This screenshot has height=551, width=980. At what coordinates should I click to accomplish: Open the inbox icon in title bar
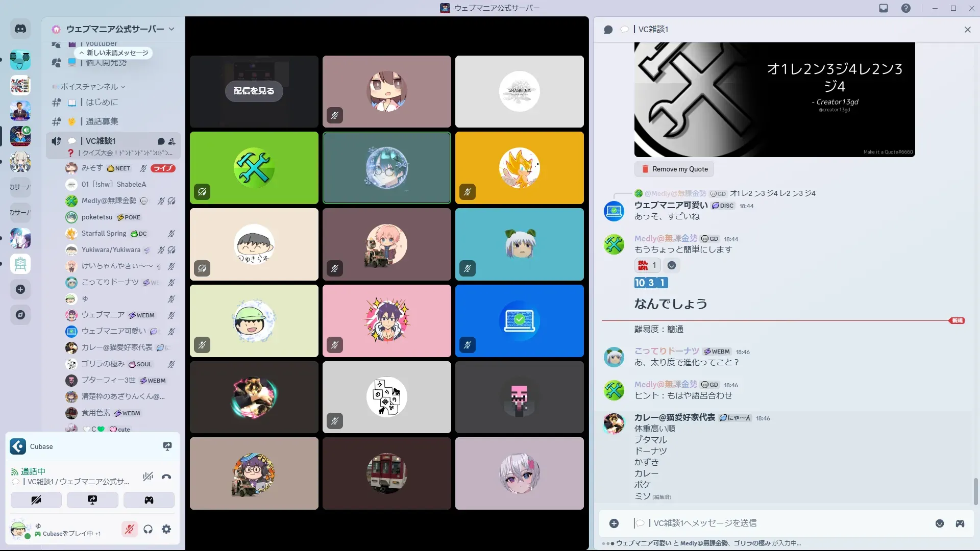884,8
